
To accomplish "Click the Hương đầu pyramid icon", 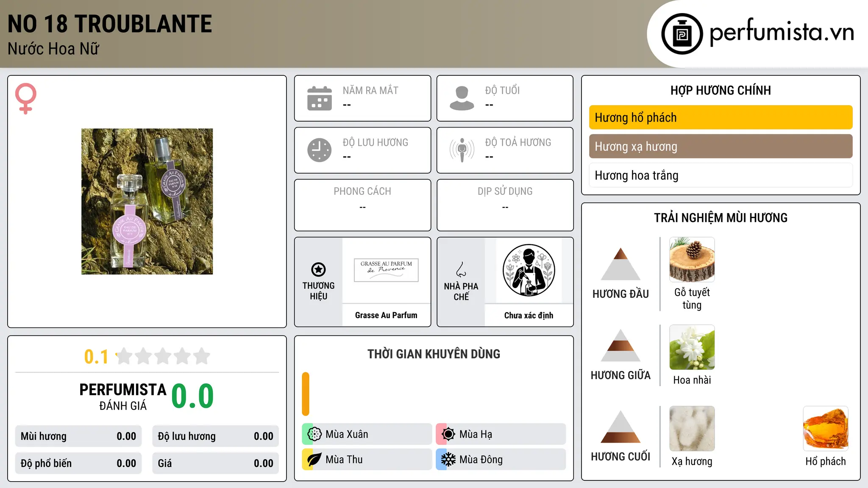I will pyautogui.click(x=620, y=264).
